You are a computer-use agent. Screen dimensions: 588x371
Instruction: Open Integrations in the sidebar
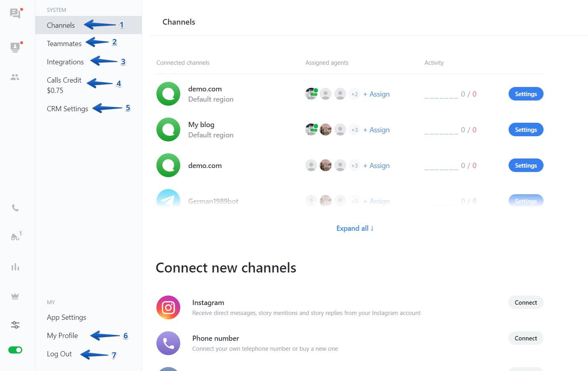point(65,62)
